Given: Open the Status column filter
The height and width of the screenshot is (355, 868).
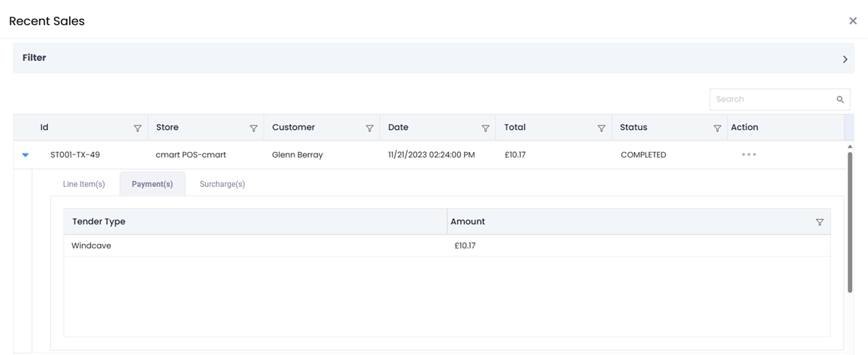Looking at the screenshot, I should pos(718,128).
